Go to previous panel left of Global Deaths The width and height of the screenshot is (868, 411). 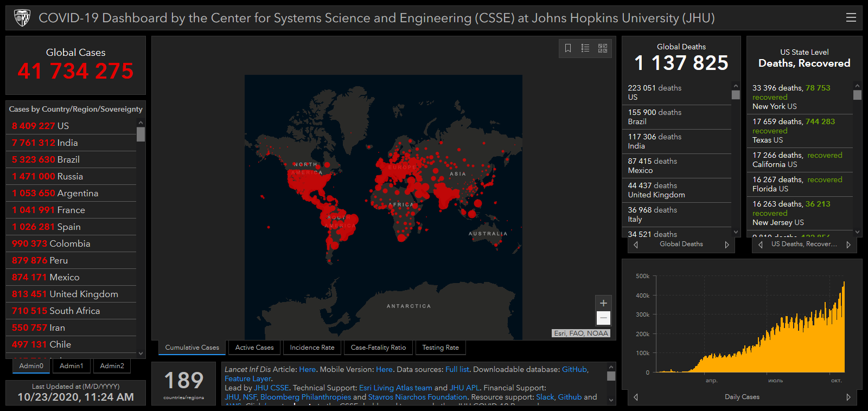click(x=636, y=245)
